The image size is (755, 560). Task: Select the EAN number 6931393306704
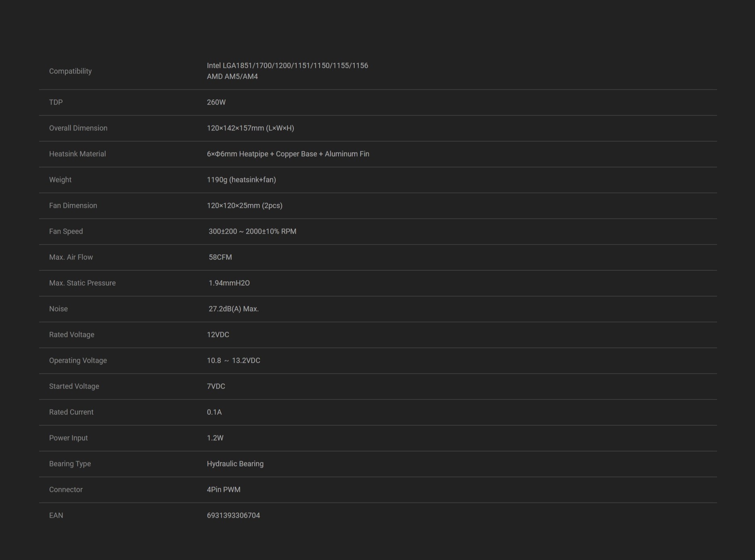233,516
